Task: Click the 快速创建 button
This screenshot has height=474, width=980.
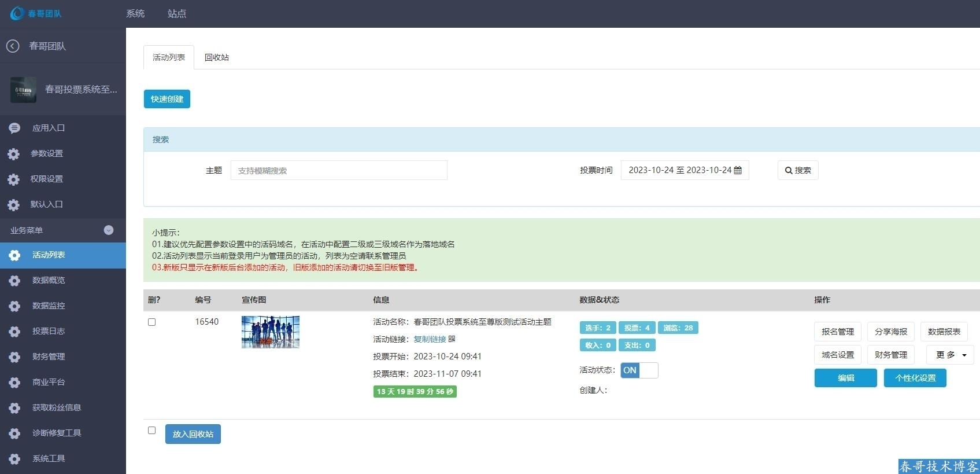Action: pyautogui.click(x=167, y=99)
